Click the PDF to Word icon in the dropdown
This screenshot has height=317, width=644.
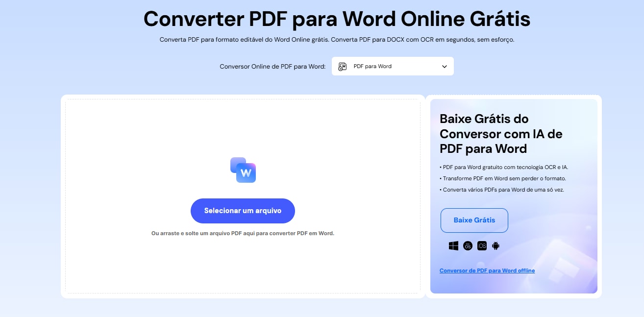343,66
